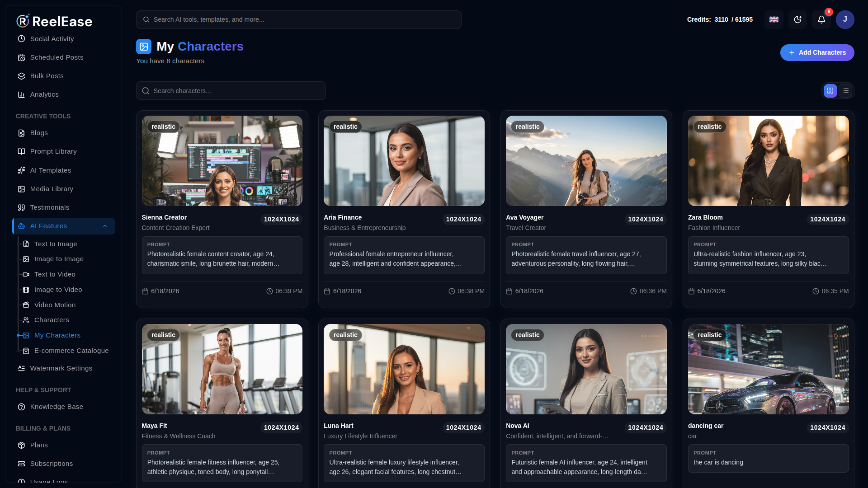The height and width of the screenshot is (488, 868).
Task: Open E-commerce Catalogue link
Action: (x=71, y=351)
